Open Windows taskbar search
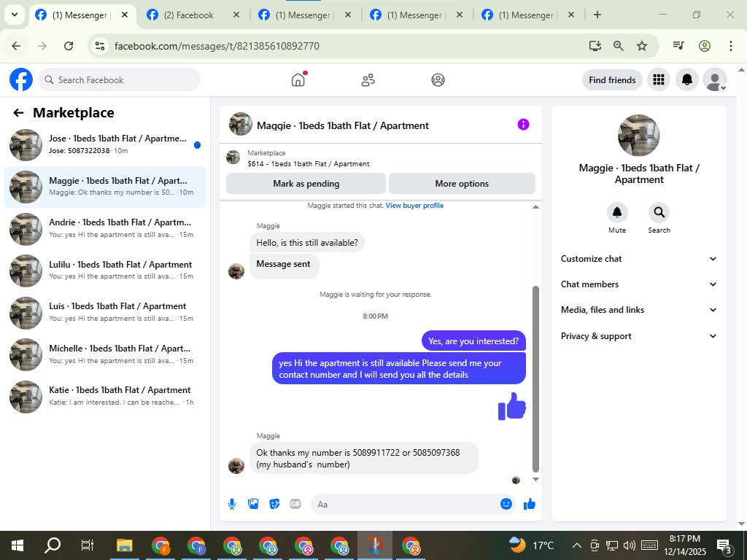 coord(52,545)
